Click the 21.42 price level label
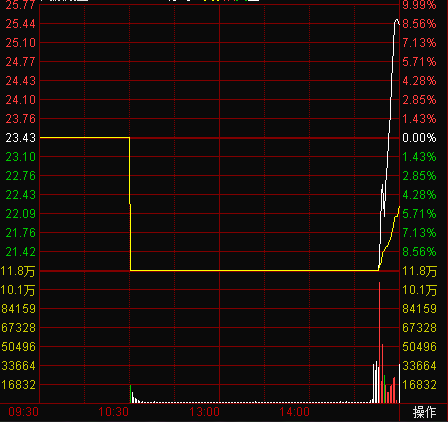448x422 pixels. [x=20, y=252]
